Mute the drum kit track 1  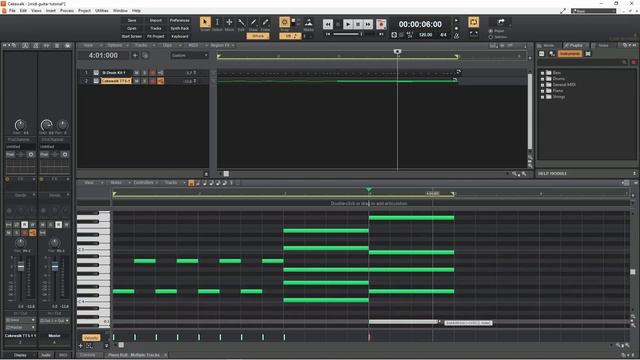click(x=136, y=73)
